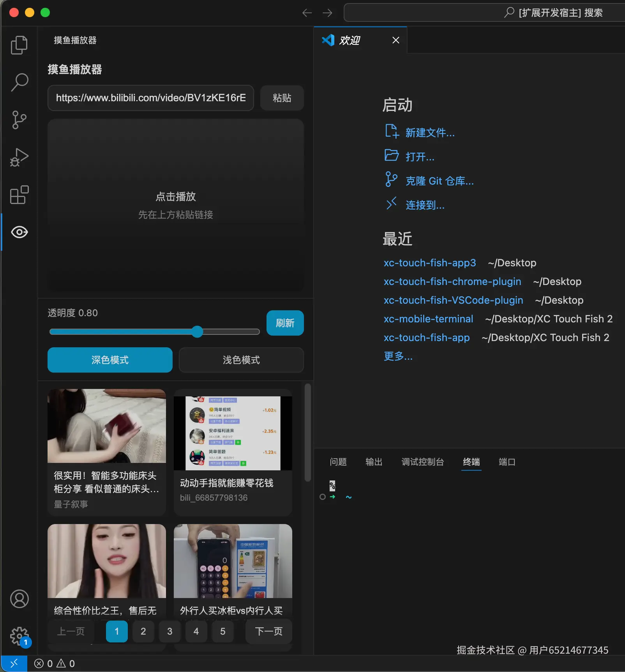Go forward with the right arrow
625x672 pixels.
[x=327, y=13]
